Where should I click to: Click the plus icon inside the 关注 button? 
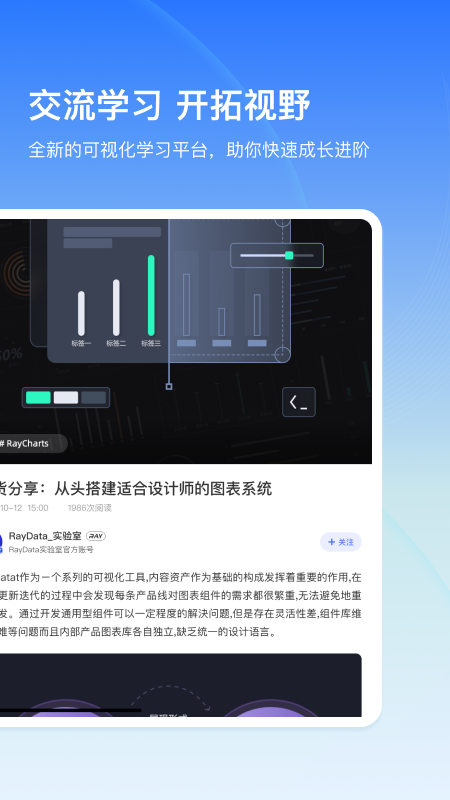pyautogui.click(x=332, y=542)
